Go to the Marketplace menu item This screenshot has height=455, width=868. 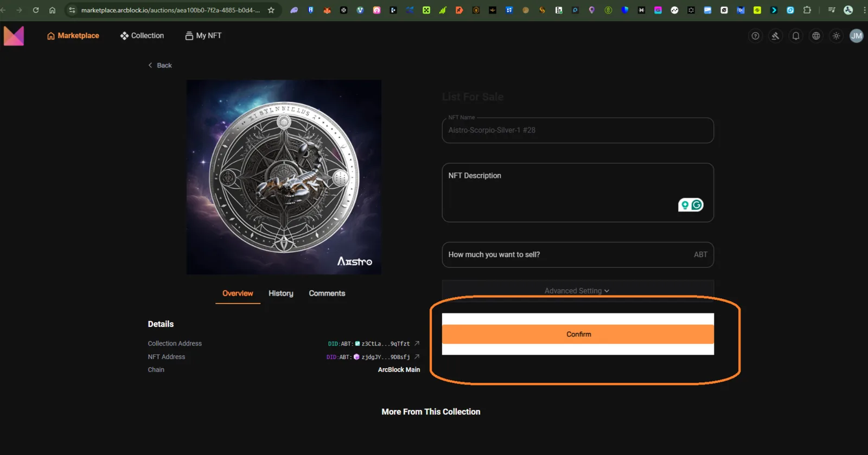[73, 36]
